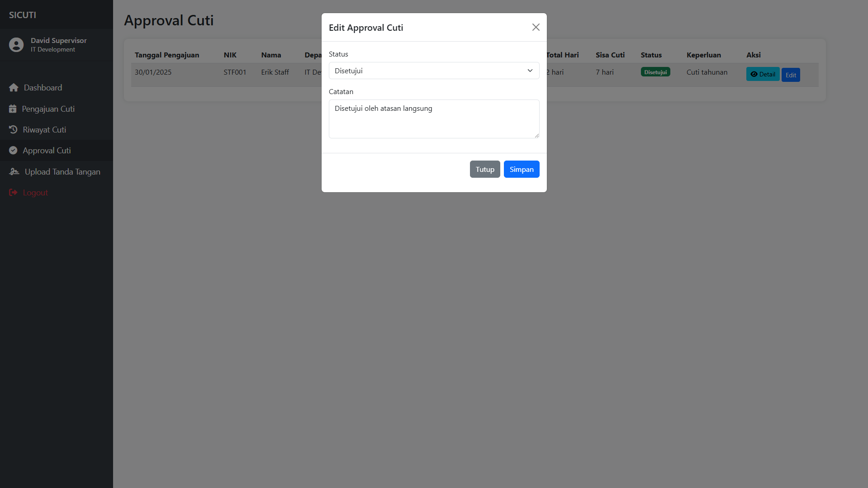Click the Dashboard home icon
This screenshot has height=488, width=868.
(x=14, y=88)
